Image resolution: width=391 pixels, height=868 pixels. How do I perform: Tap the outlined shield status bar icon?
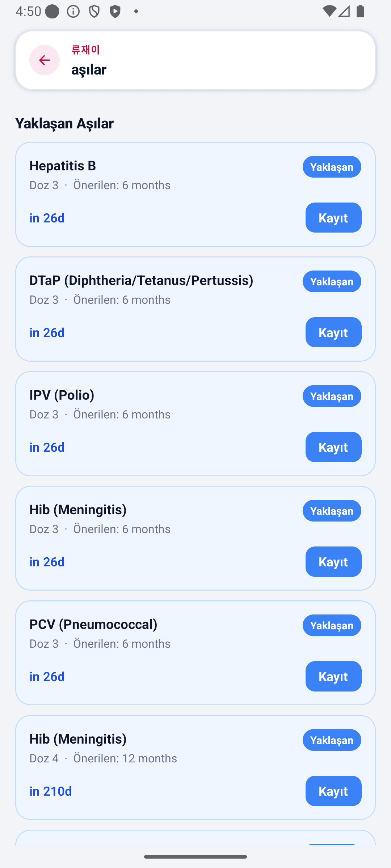(x=94, y=12)
